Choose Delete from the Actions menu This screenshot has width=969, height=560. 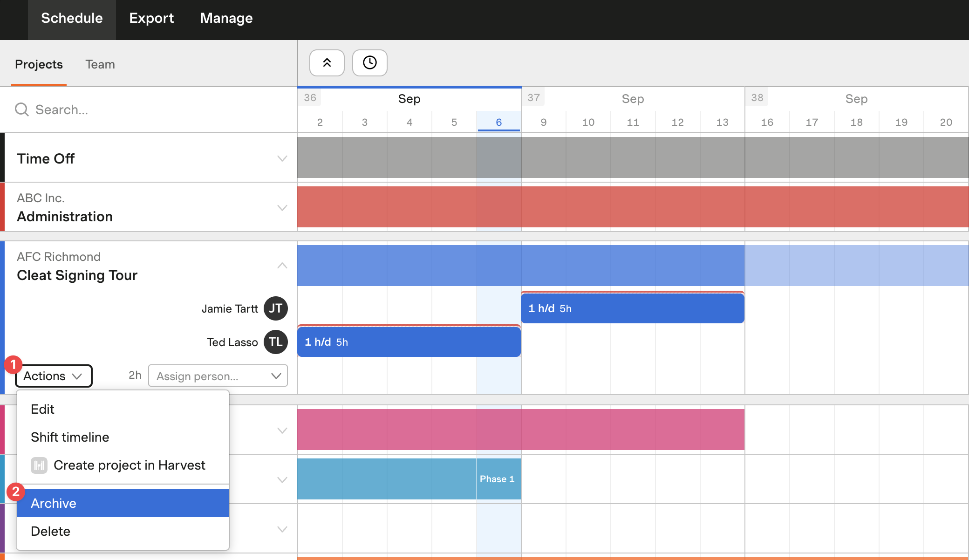pos(123,531)
